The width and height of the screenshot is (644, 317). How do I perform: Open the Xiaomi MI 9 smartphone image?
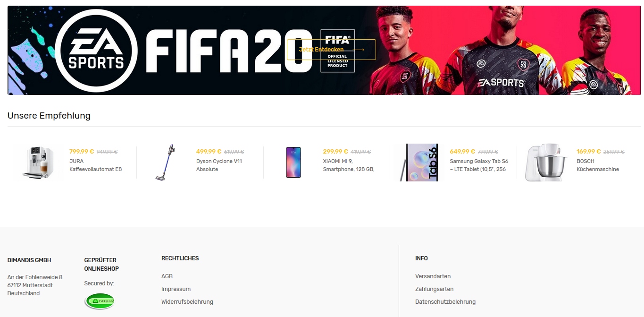tap(293, 163)
